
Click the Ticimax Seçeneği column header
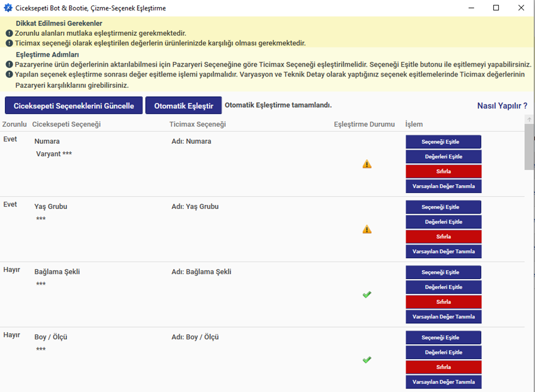click(197, 124)
